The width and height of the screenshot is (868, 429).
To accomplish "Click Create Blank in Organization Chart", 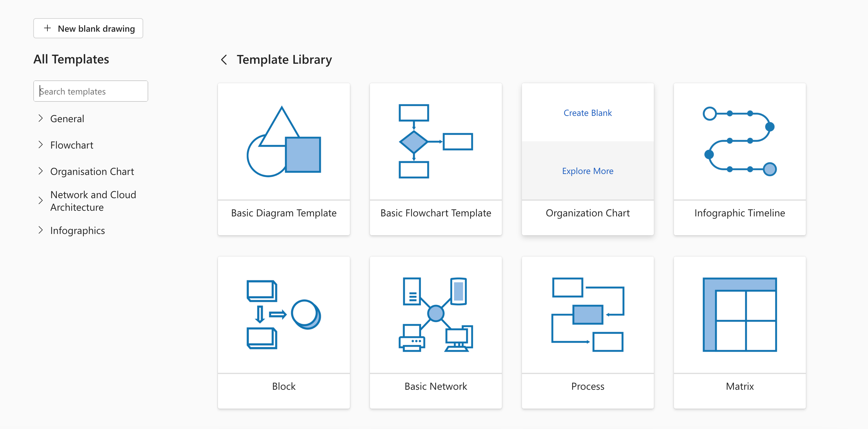I will click(587, 113).
